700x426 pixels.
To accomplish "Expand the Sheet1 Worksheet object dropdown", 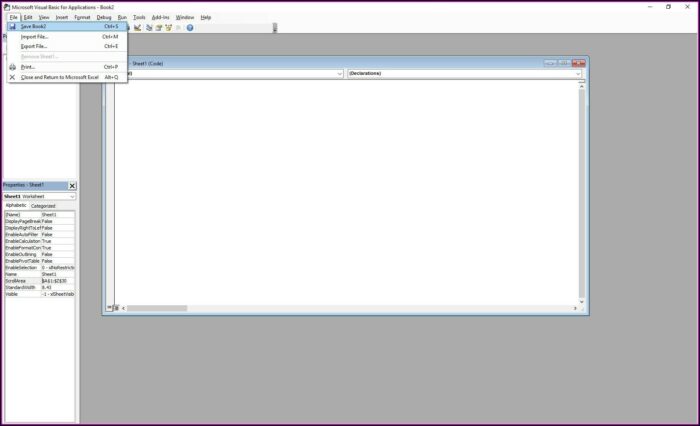I will pyautogui.click(x=72, y=196).
